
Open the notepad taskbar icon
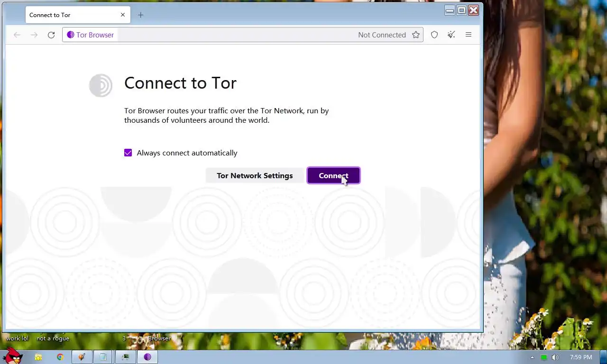point(103,357)
